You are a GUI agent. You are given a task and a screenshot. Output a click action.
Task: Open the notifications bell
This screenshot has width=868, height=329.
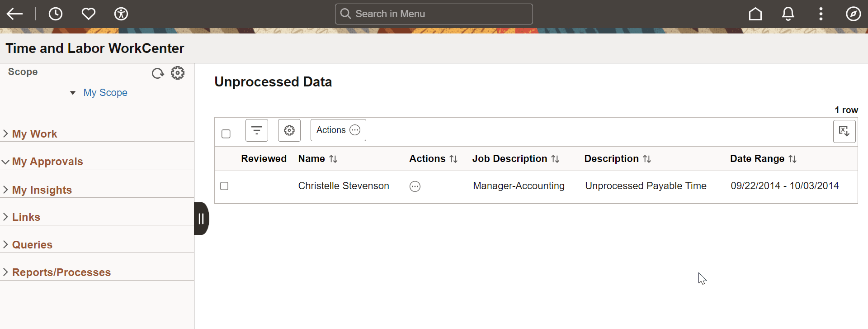click(x=788, y=14)
